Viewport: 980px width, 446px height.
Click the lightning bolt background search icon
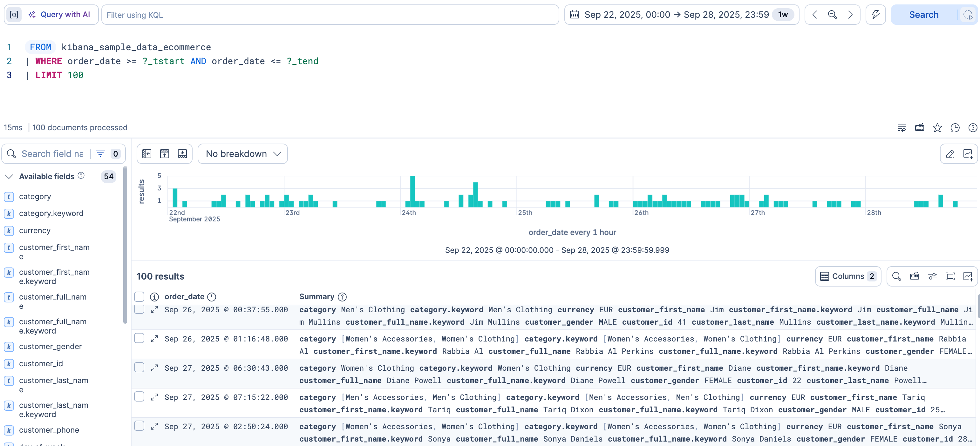(876, 15)
